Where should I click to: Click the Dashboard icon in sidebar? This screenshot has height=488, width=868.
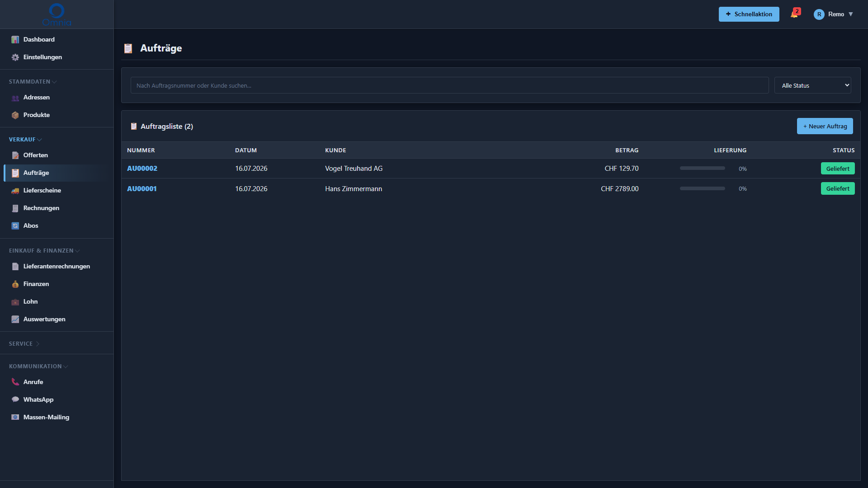tap(15, 40)
